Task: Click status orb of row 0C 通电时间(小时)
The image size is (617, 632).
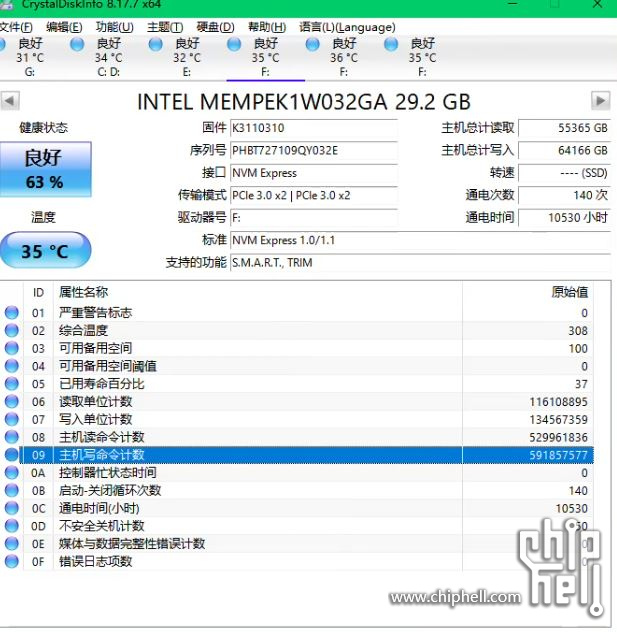Action: click(11, 508)
